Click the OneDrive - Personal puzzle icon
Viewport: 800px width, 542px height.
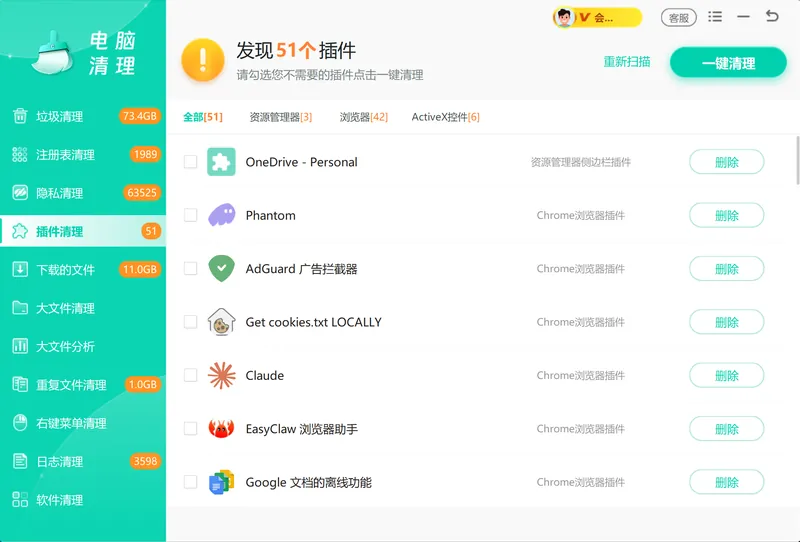221,162
